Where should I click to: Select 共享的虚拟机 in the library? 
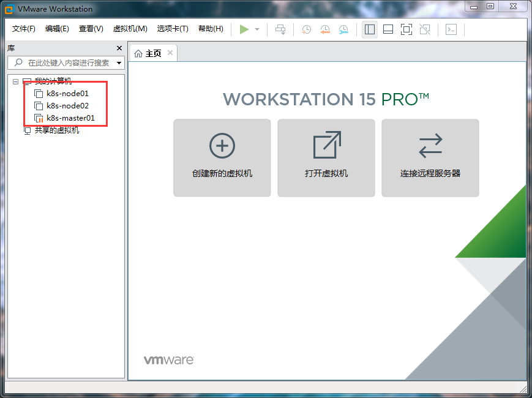pos(57,130)
